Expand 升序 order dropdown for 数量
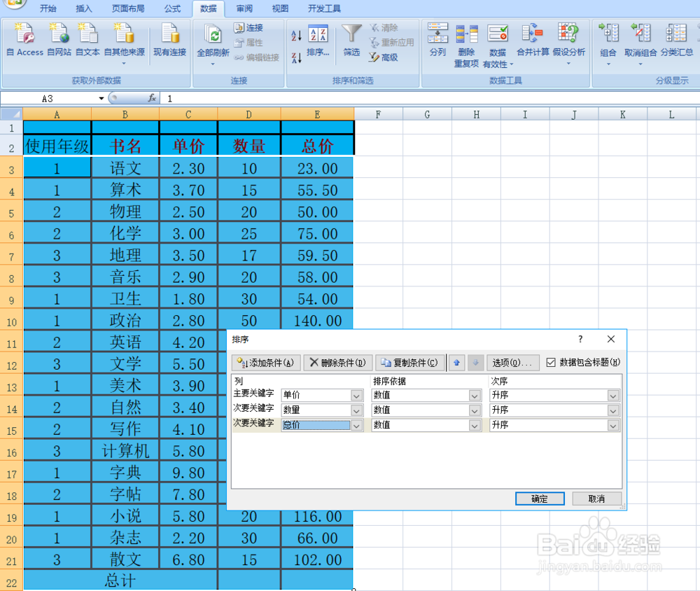 coord(613,410)
